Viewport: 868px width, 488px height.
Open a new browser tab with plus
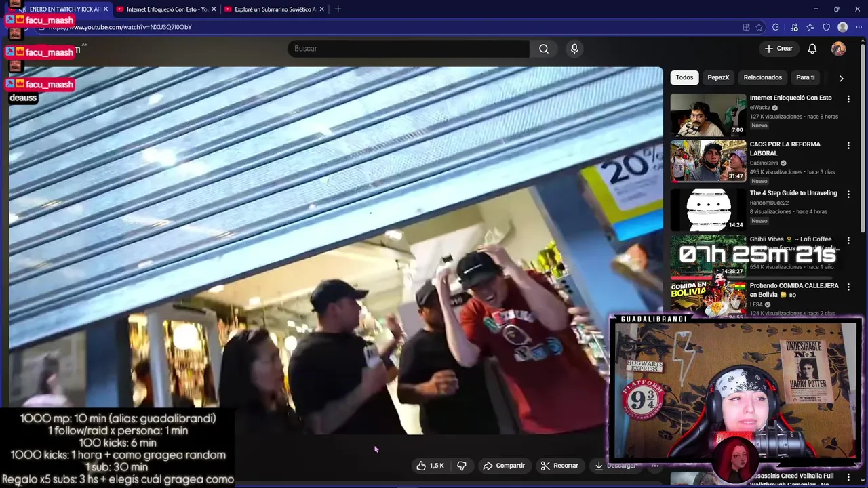[x=338, y=9]
